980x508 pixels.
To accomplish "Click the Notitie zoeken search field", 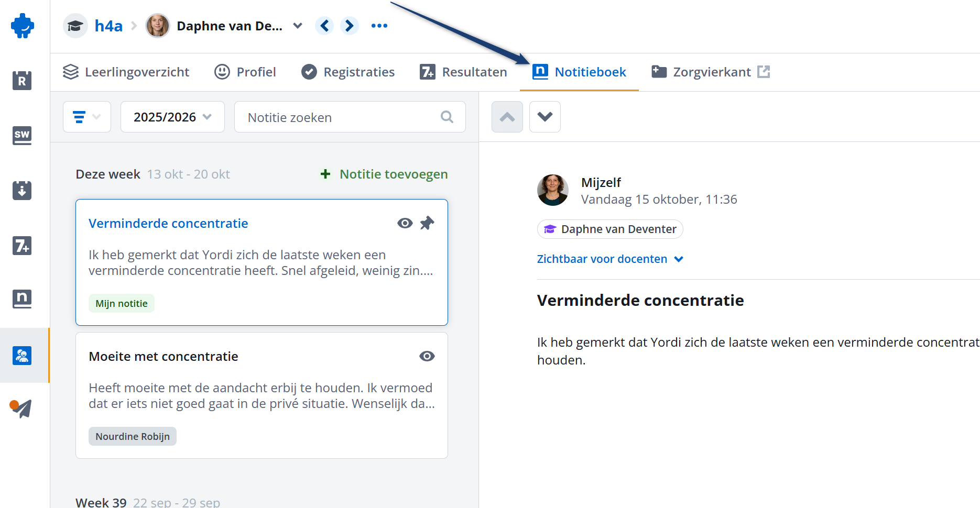I will point(341,117).
